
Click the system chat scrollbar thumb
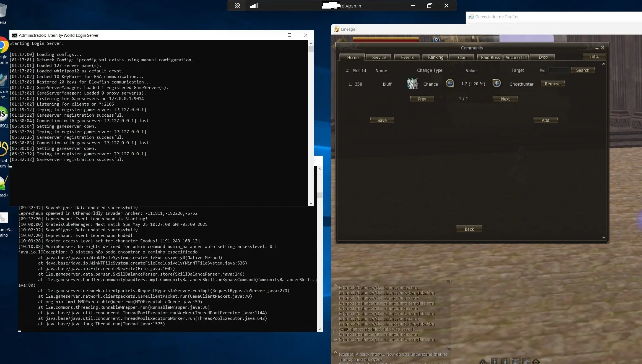[335, 331]
